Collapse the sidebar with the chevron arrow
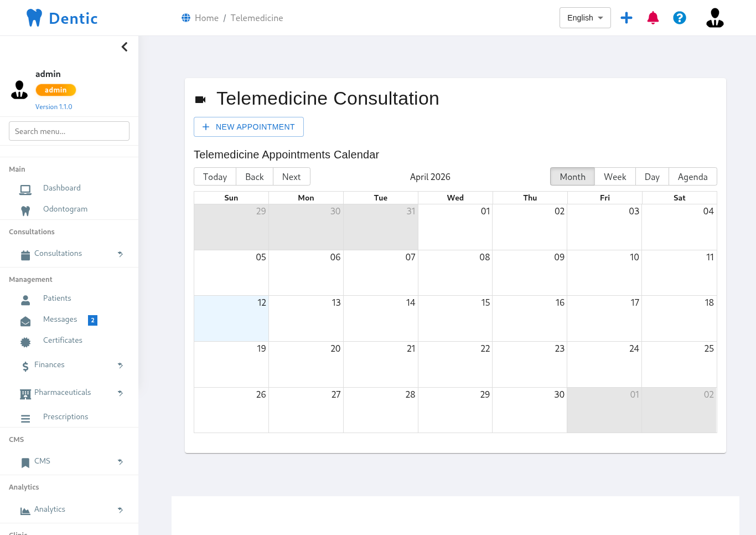756x535 pixels. 125,47
